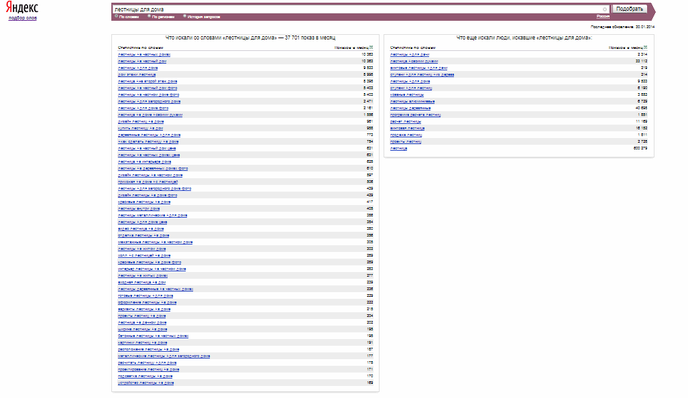Click the left panel heading with '37 701 показ в месяц'

251,38
